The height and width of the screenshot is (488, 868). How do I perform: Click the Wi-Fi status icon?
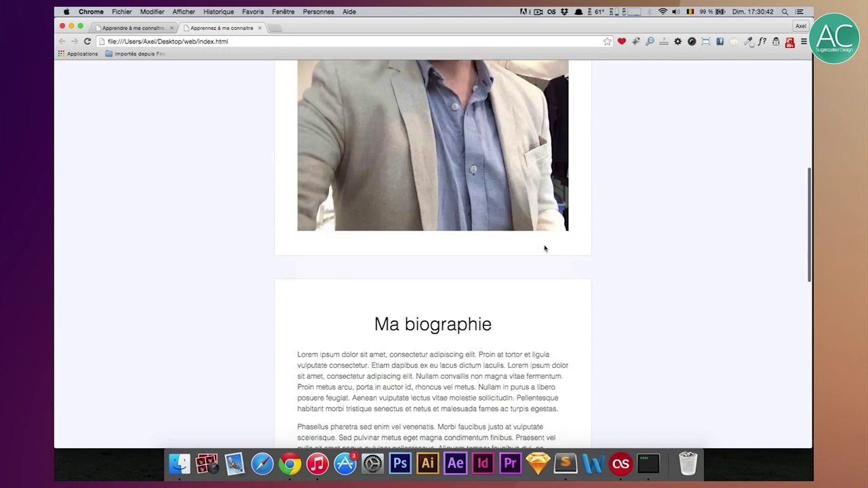[663, 12]
